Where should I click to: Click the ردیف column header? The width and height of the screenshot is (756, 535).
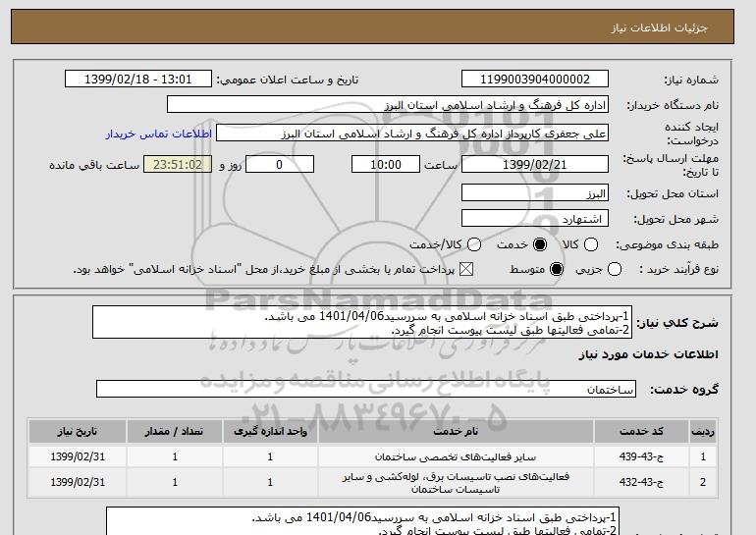pyautogui.click(x=703, y=431)
